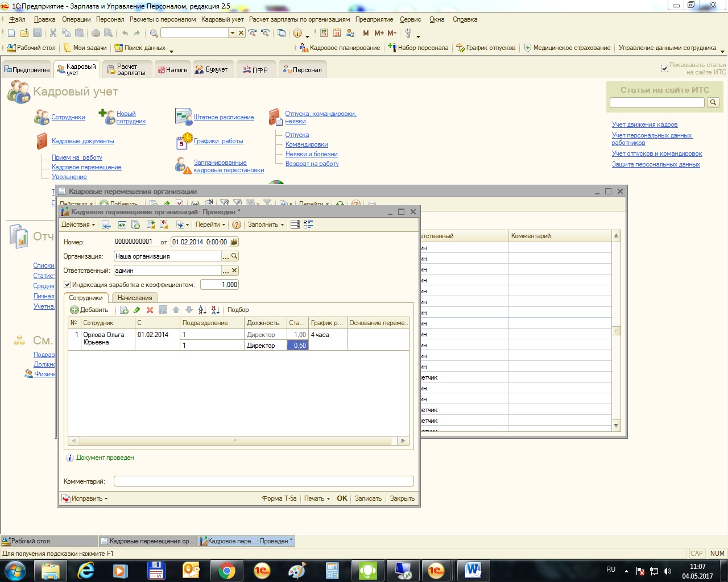Click into the Комментарий input field
728x582 pixels.
[x=263, y=481]
